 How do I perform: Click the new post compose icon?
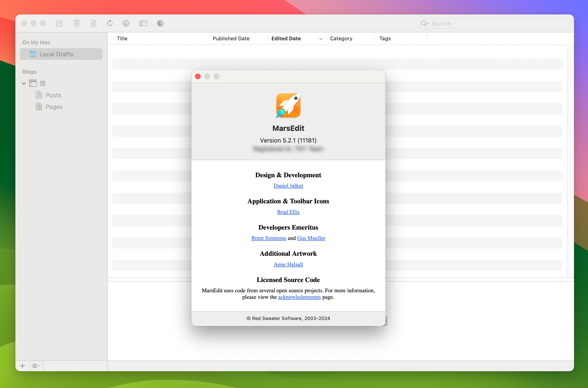point(60,23)
